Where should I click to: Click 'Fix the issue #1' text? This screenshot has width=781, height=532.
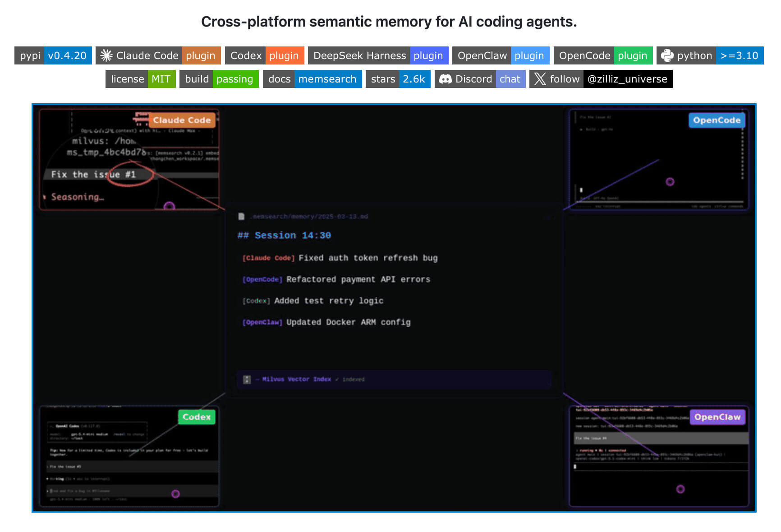click(x=93, y=174)
